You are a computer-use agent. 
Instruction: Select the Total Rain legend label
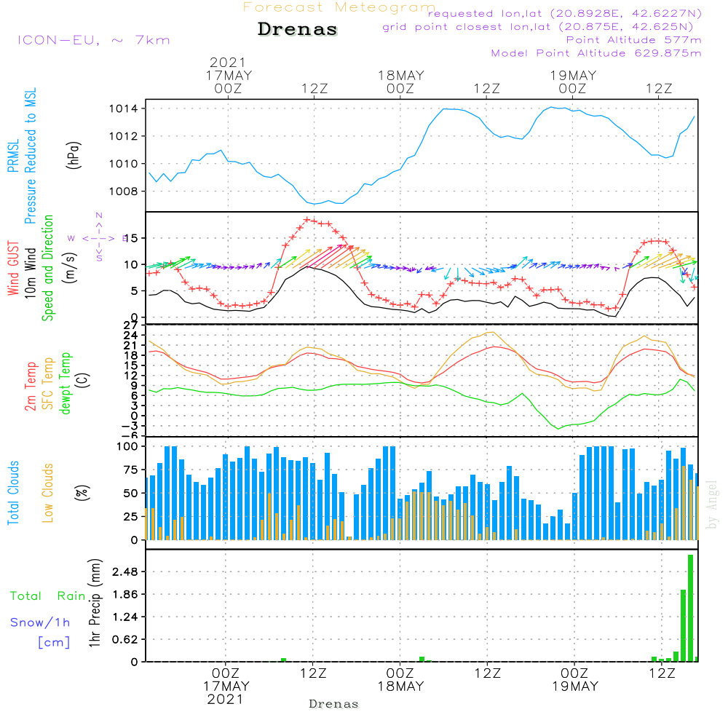pyautogui.click(x=47, y=596)
